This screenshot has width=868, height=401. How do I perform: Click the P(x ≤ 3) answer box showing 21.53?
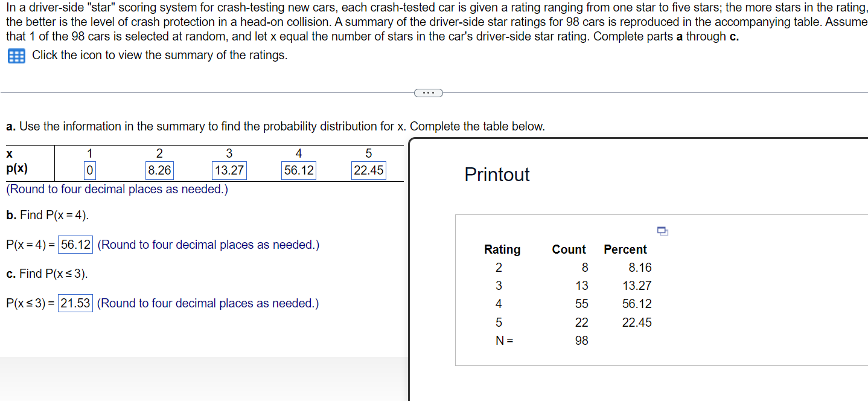click(x=75, y=303)
